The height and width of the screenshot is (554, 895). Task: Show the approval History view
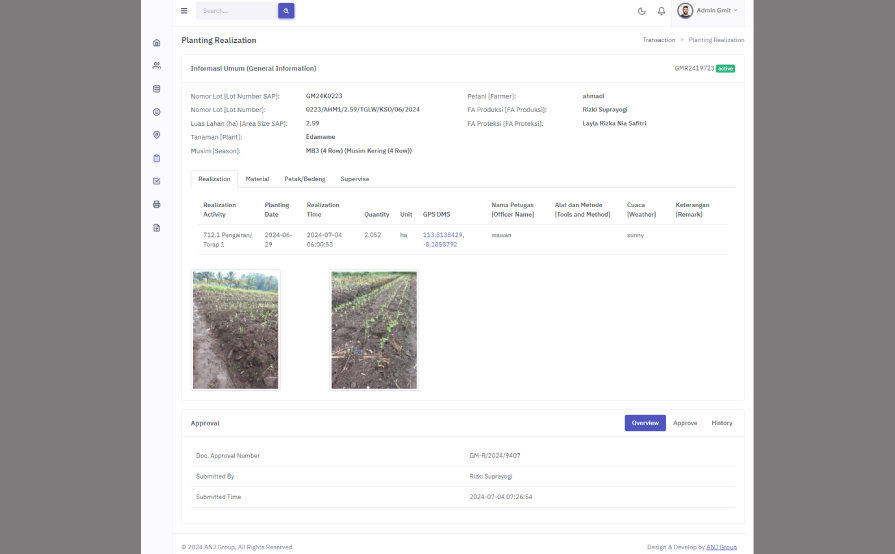(x=721, y=423)
